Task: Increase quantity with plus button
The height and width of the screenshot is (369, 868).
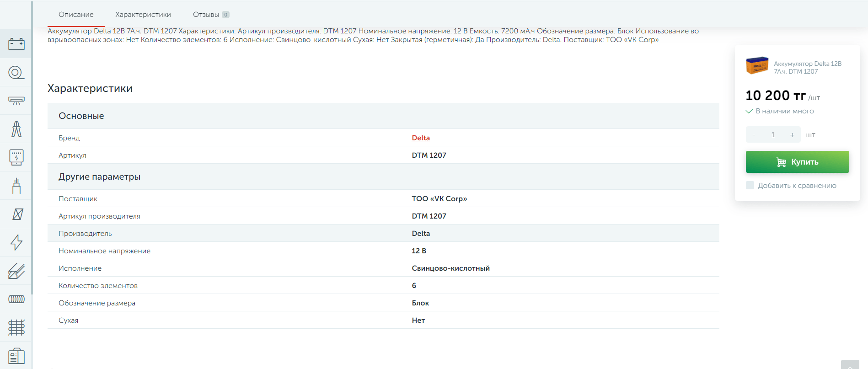Action: 792,135
